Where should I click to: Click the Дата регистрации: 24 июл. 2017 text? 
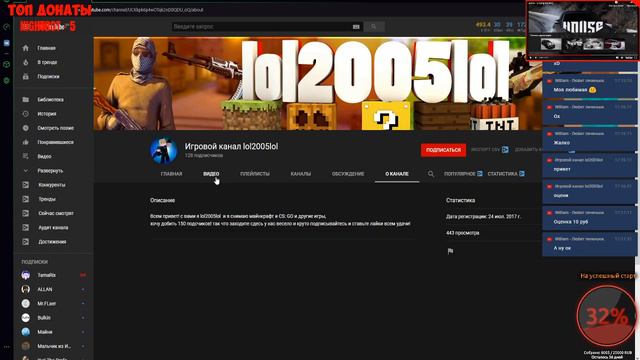tap(483, 216)
